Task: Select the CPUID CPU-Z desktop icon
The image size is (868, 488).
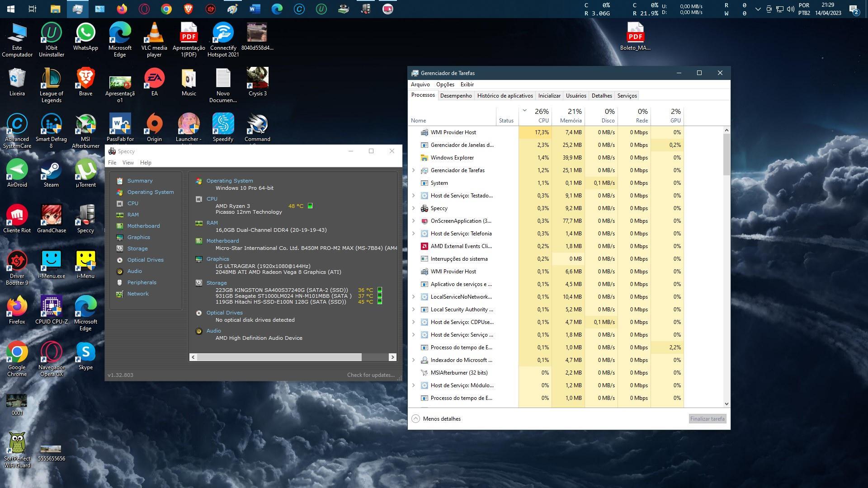Action: pos(51,311)
